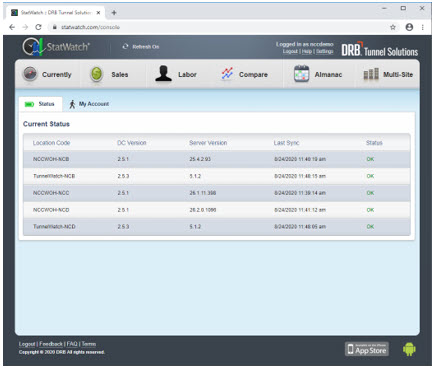Open a new browser tab

114,13
